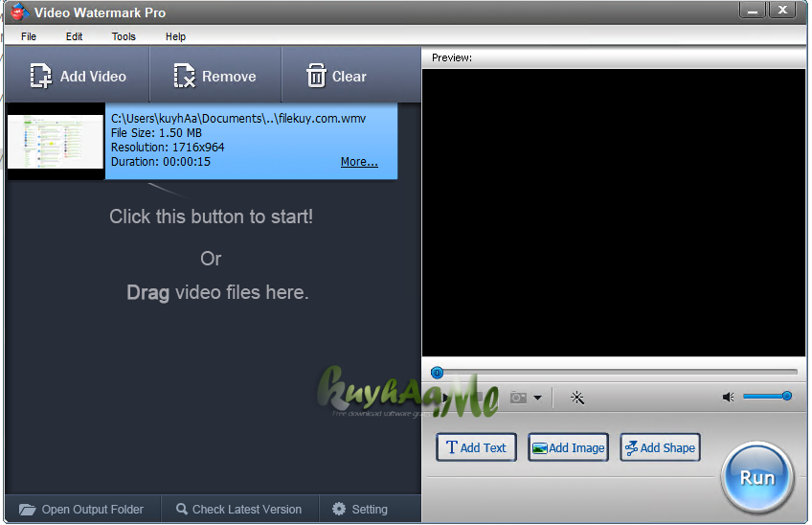
Task: Select the filekuy.com.wmv video thumbnail
Action: coord(56,142)
